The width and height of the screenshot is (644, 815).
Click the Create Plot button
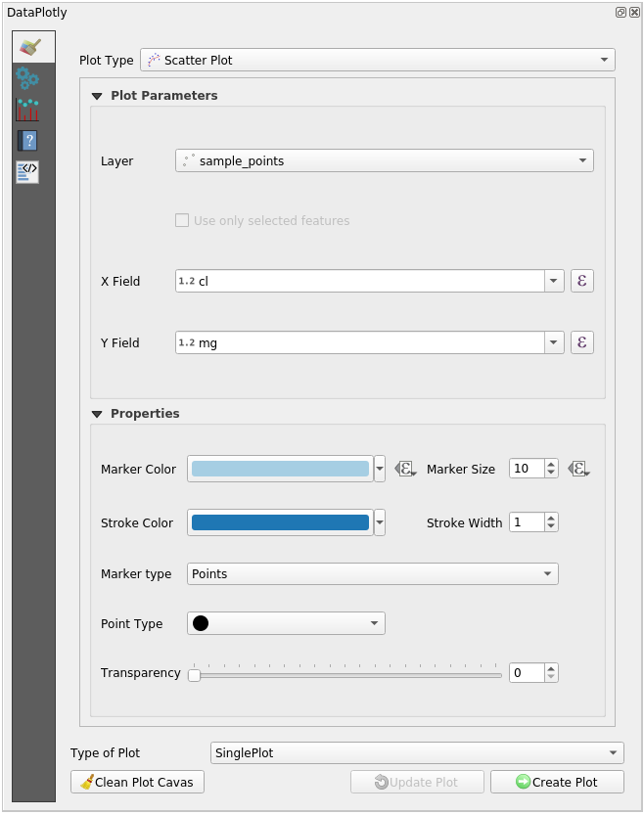point(557,782)
